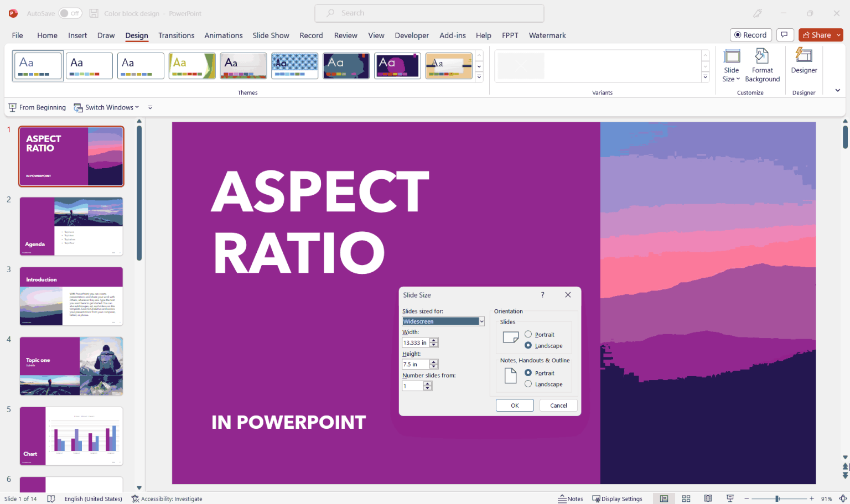850x504 pixels.
Task: Expand the Slides sized for dropdown
Action: (x=481, y=321)
